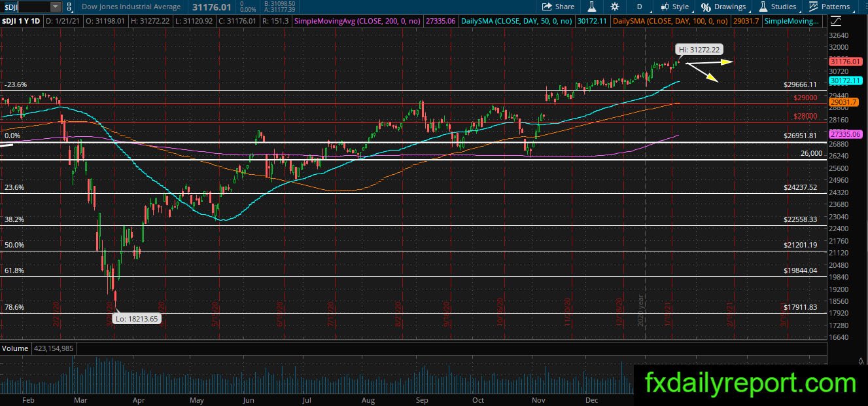Image resolution: width=868 pixels, height=406 pixels.
Task: Click the Nov month axis label
Action: [538, 399]
